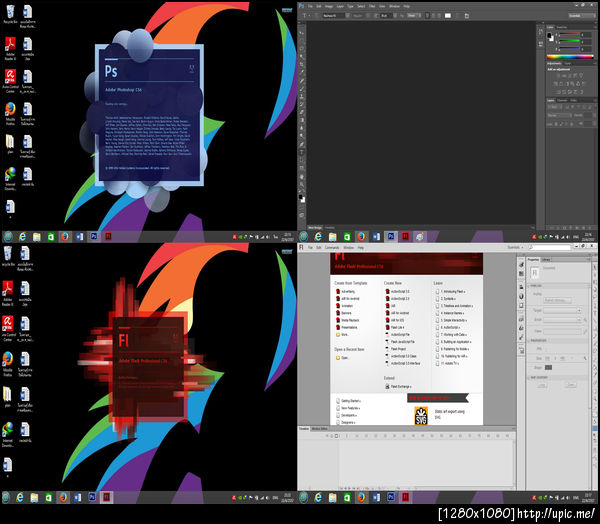Open the Script dropdown in Flash Properties panel
This screenshot has height=524, width=600.
tap(561, 319)
